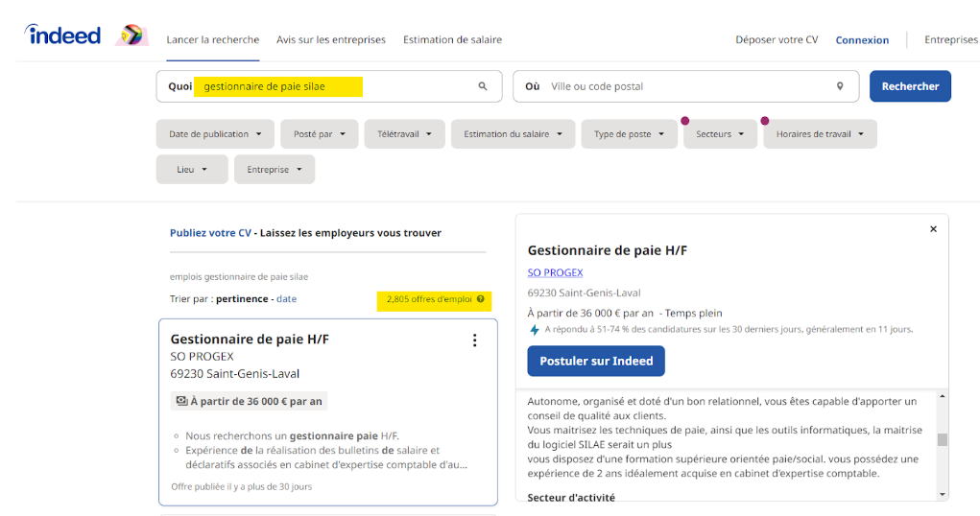
Task: Click Postuler sur Indeed button
Action: [x=596, y=361]
